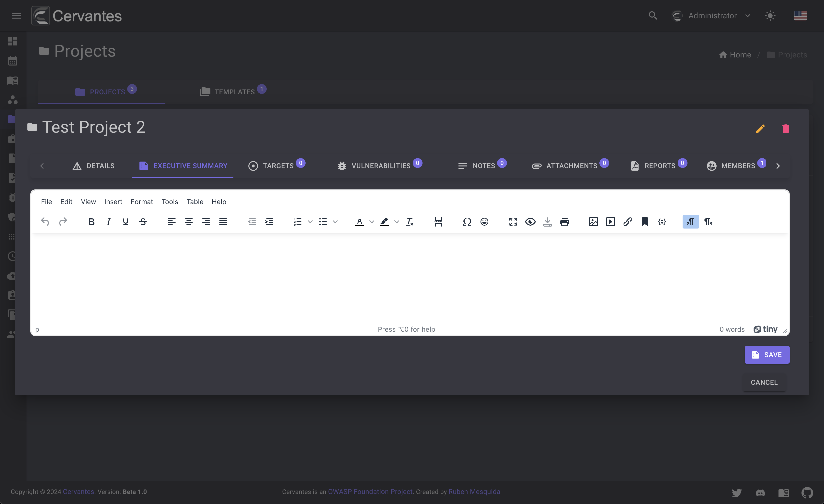This screenshot has width=824, height=504.
Task: Click the Save button
Action: pos(767,355)
